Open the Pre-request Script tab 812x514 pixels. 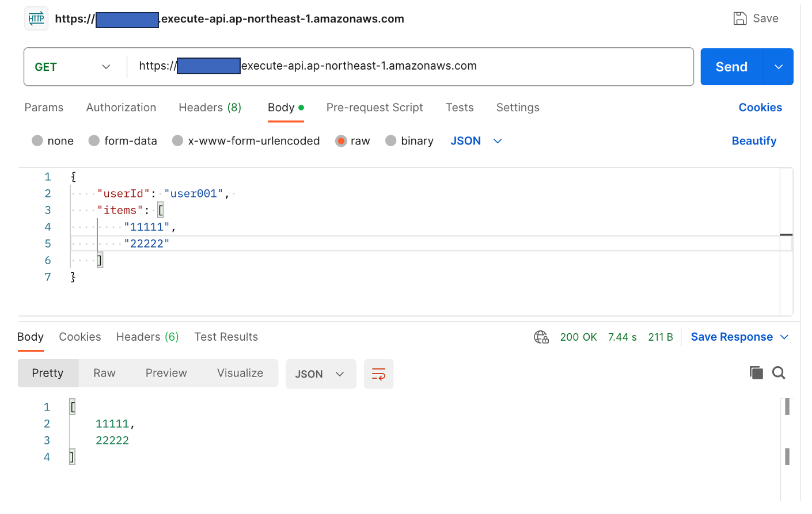tap(374, 108)
